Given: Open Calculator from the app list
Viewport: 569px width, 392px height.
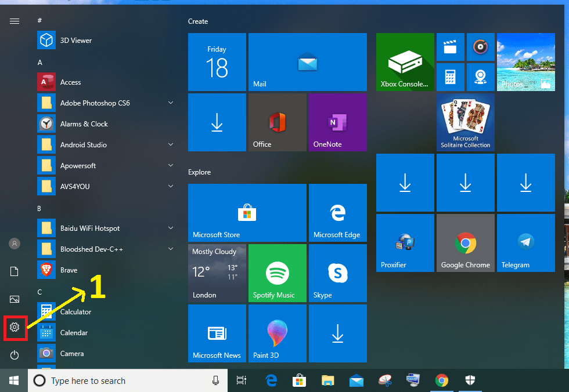Looking at the screenshot, I should [105, 311].
